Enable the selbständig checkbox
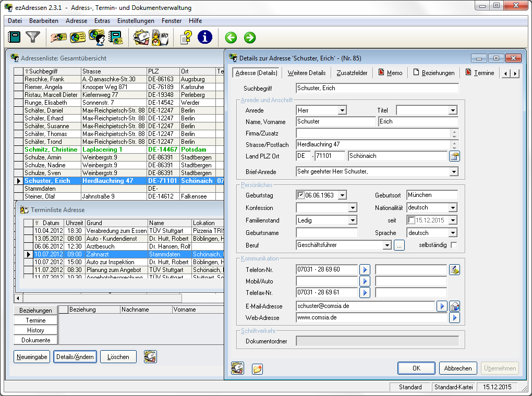This screenshot has height=396, width=532. 454,245
